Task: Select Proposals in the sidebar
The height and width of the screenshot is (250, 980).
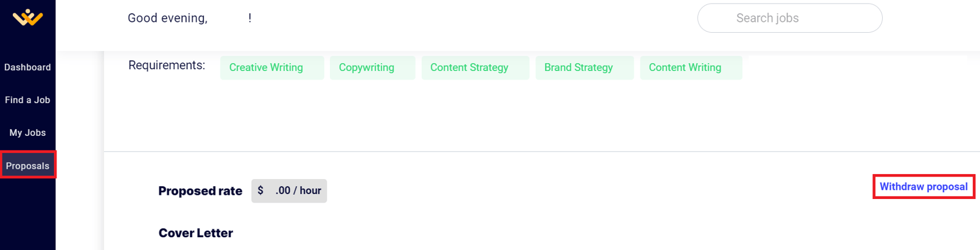Action: click(x=28, y=166)
